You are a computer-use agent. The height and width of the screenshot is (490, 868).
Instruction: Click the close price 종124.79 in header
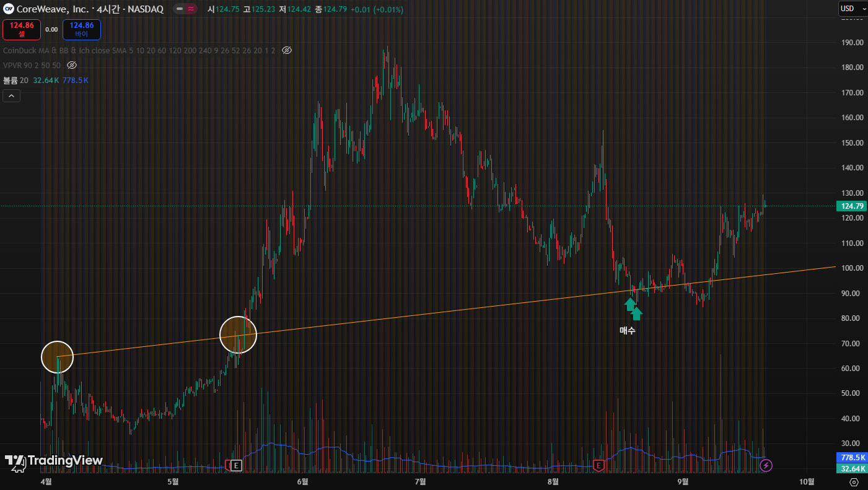point(330,9)
